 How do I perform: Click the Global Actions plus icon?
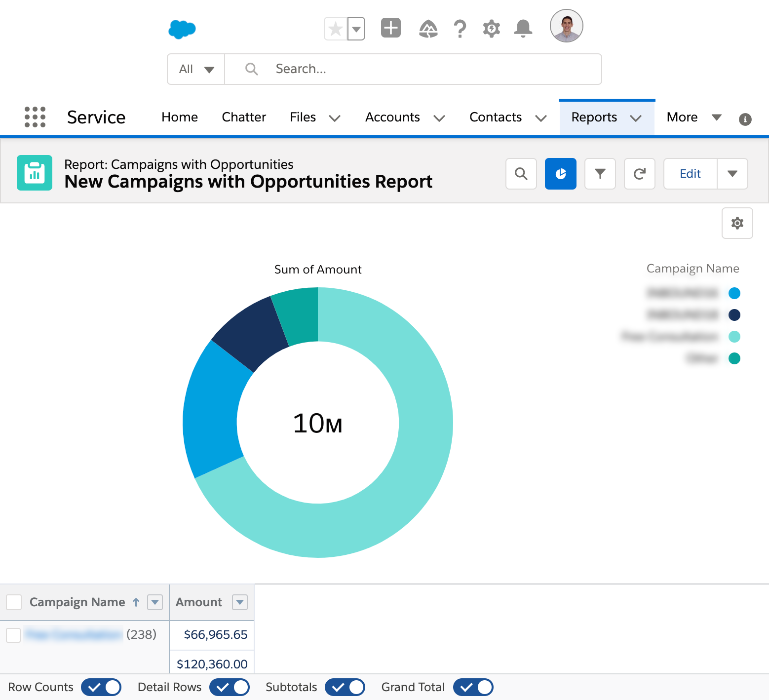point(390,28)
